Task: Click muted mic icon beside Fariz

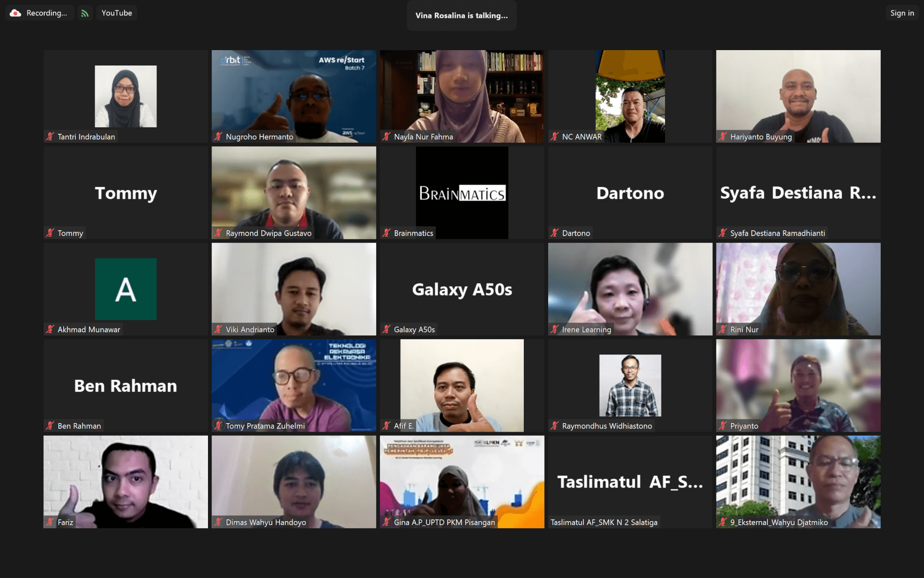Action: click(x=50, y=522)
